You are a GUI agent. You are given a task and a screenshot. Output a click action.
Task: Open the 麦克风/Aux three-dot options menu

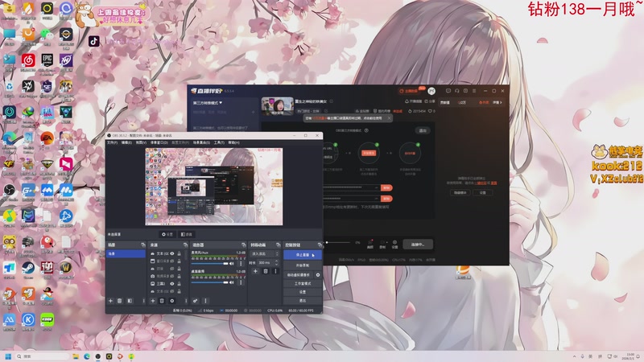tap(241, 264)
